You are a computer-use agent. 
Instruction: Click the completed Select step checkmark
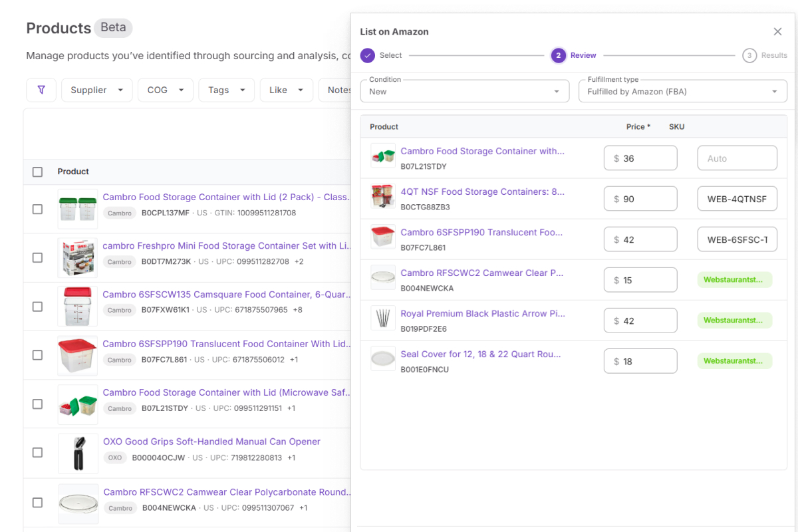point(368,55)
